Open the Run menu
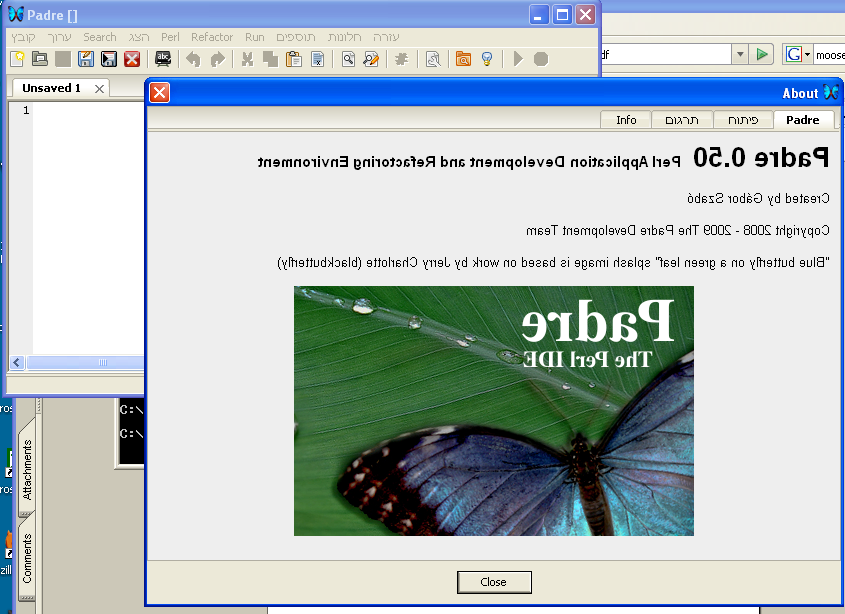The image size is (845, 614). coord(254,37)
